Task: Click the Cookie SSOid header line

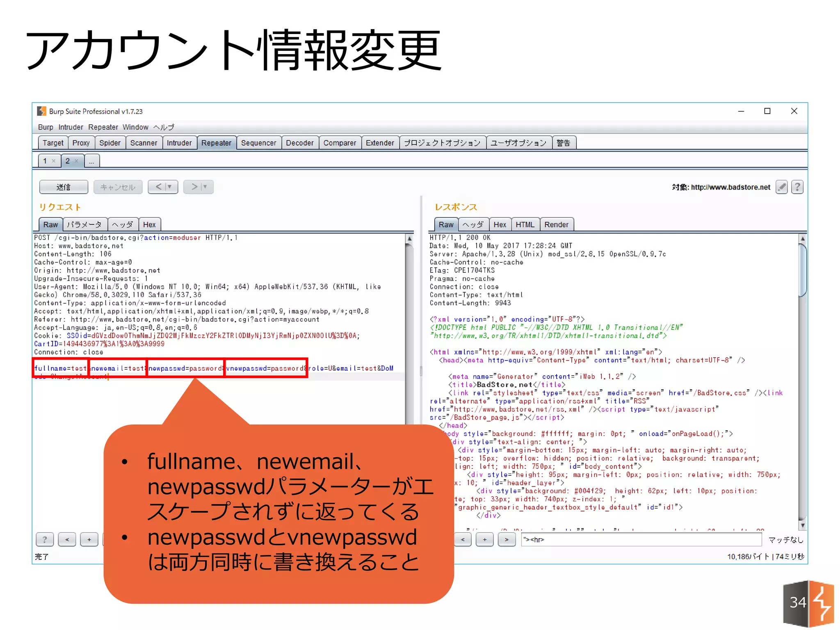Action: [x=197, y=336]
